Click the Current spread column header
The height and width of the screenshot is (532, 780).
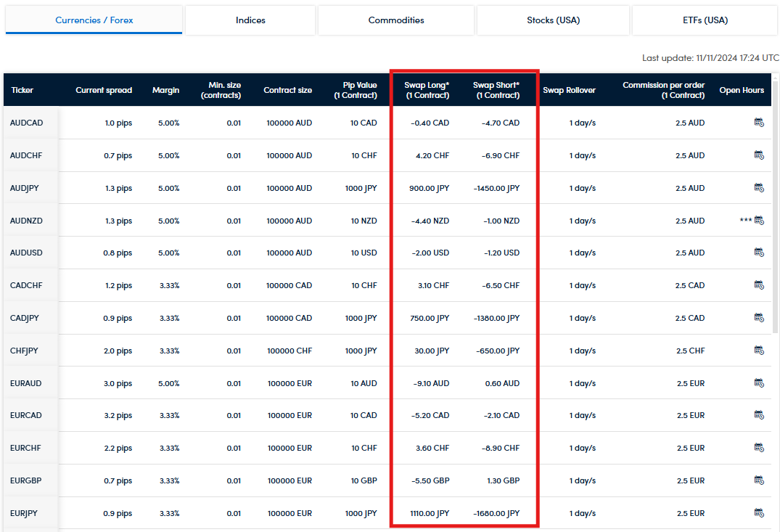tap(104, 90)
